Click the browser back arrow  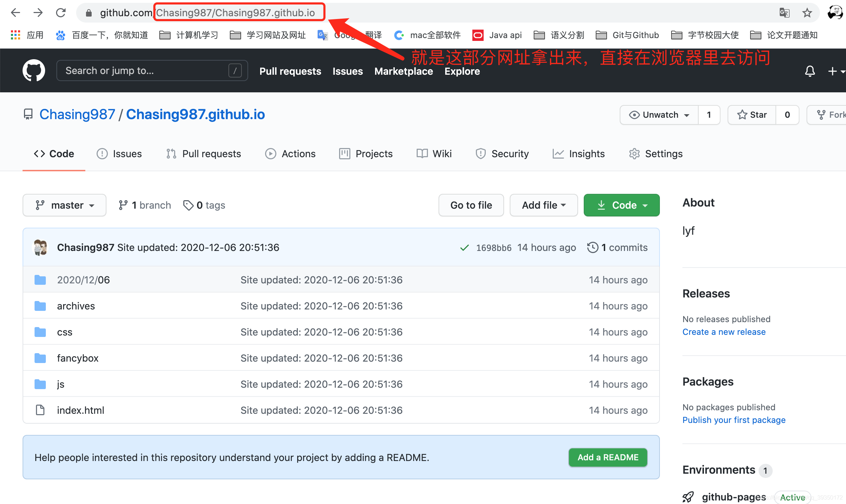point(16,13)
